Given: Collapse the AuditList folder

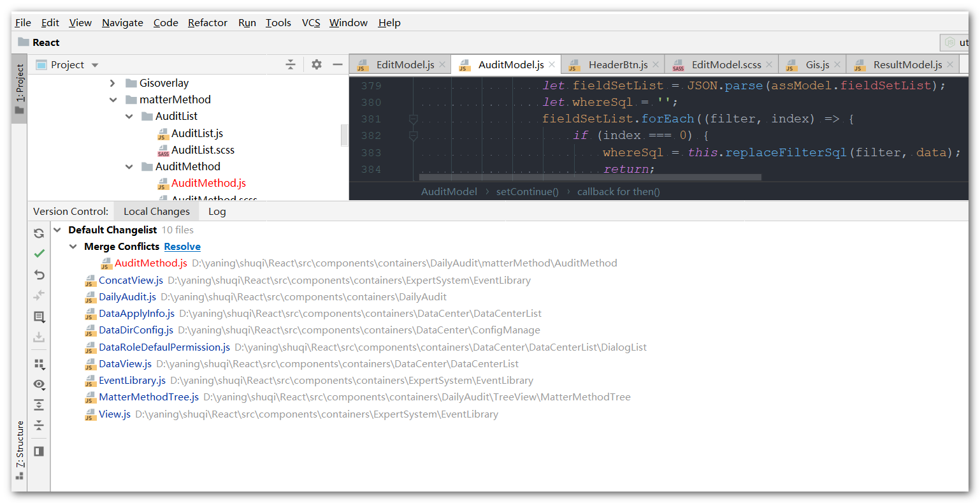Looking at the screenshot, I should click(129, 116).
